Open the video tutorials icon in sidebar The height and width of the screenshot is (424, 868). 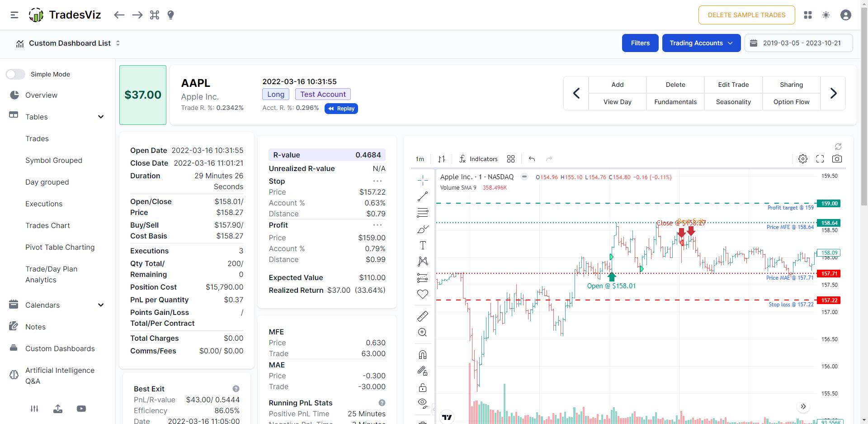81,409
